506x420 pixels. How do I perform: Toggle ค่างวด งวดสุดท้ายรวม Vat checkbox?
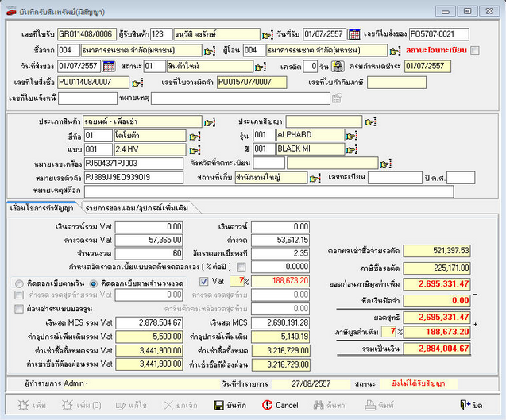(19, 295)
